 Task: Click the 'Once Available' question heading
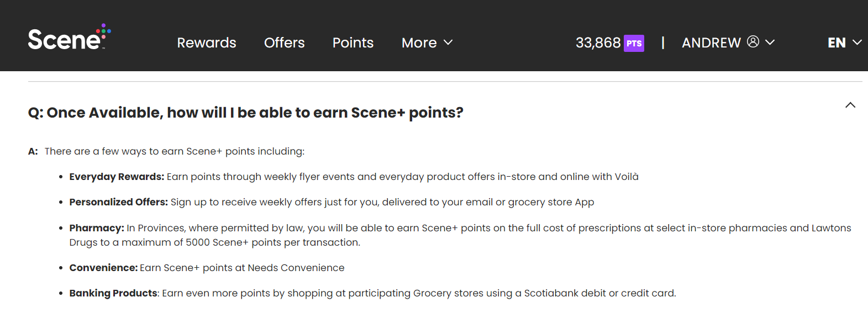point(246,113)
